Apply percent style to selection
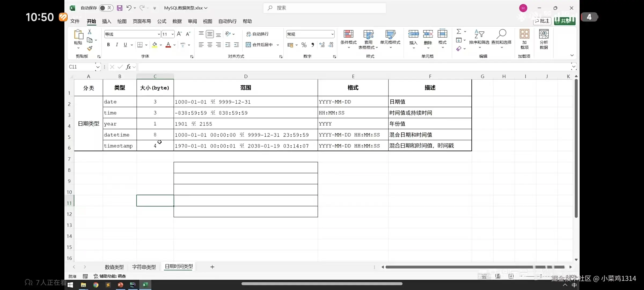The image size is (644, 290). 304,45
